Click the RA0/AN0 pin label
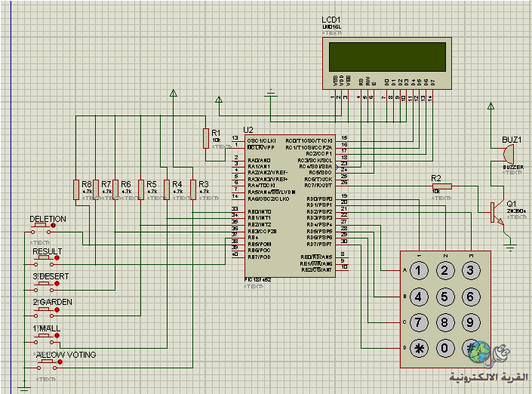 coord(260,160)
